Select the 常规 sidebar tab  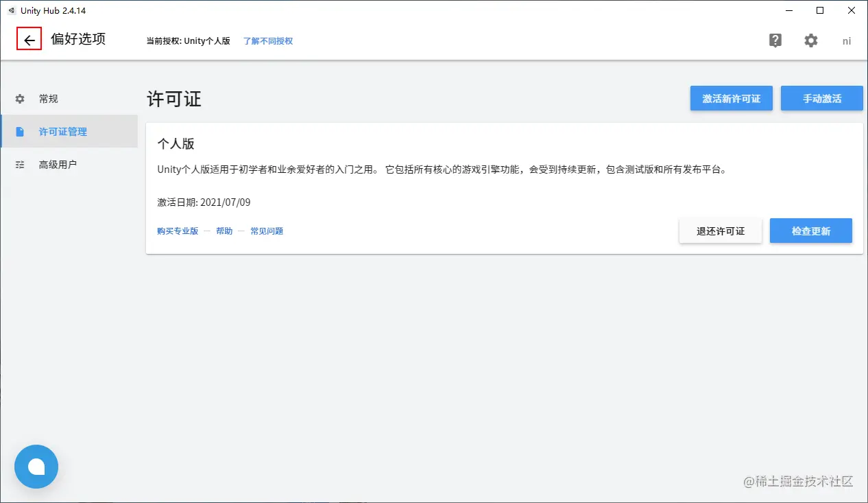69,99
